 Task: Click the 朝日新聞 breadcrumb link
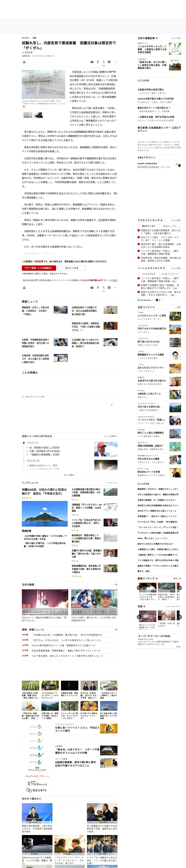25,38
